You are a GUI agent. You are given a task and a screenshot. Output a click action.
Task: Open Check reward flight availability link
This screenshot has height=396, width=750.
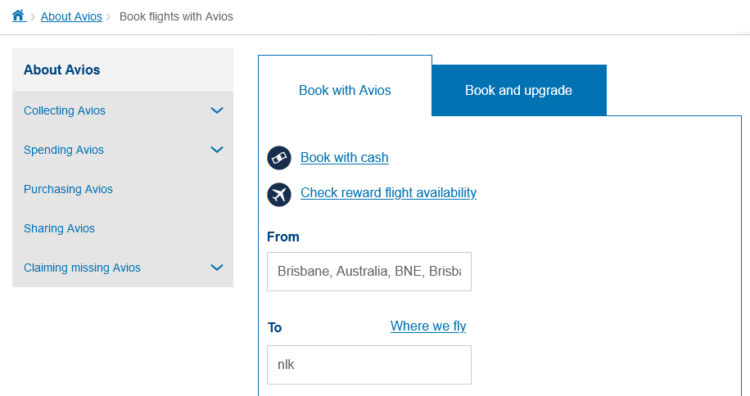click(x=388, y=193)
